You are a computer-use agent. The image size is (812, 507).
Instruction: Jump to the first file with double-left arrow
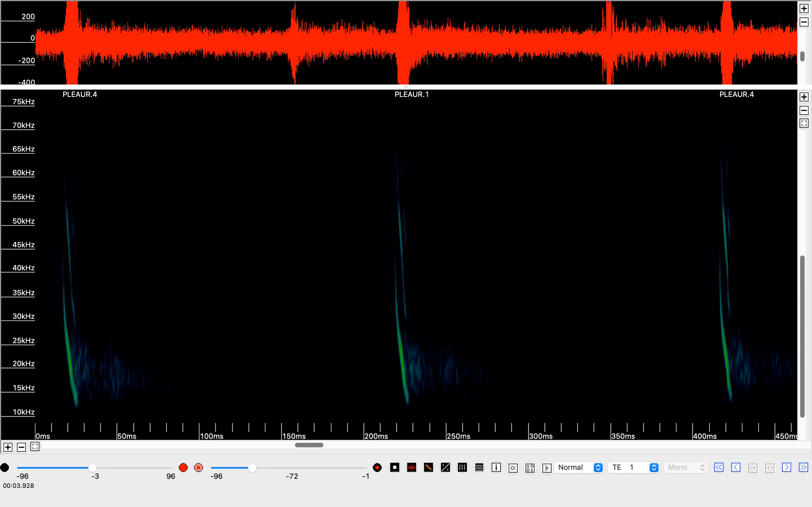coord(719,467)
